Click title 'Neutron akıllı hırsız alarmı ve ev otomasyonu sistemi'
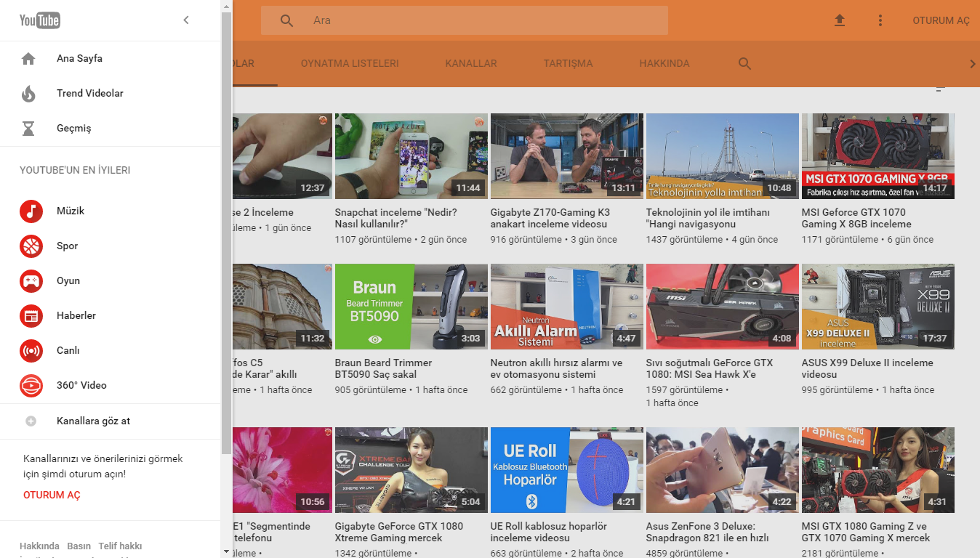980x558 pixels. click(x=556, y=369)
